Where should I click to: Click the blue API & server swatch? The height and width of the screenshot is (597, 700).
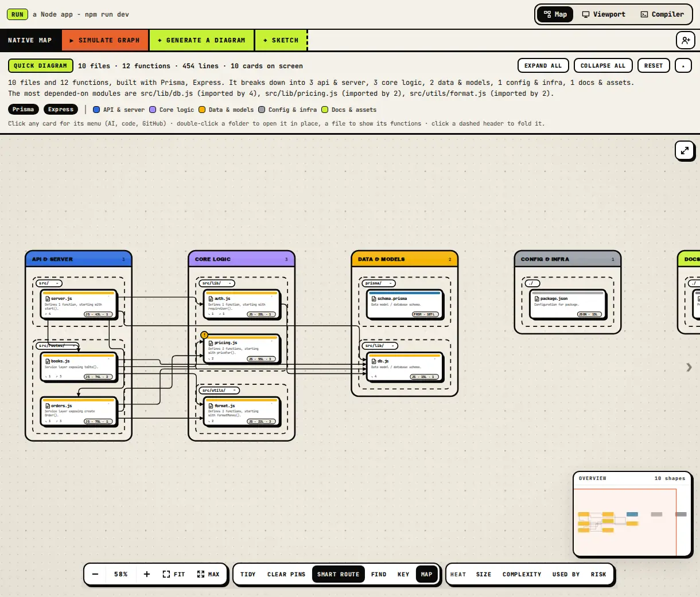tap(96, 110)
